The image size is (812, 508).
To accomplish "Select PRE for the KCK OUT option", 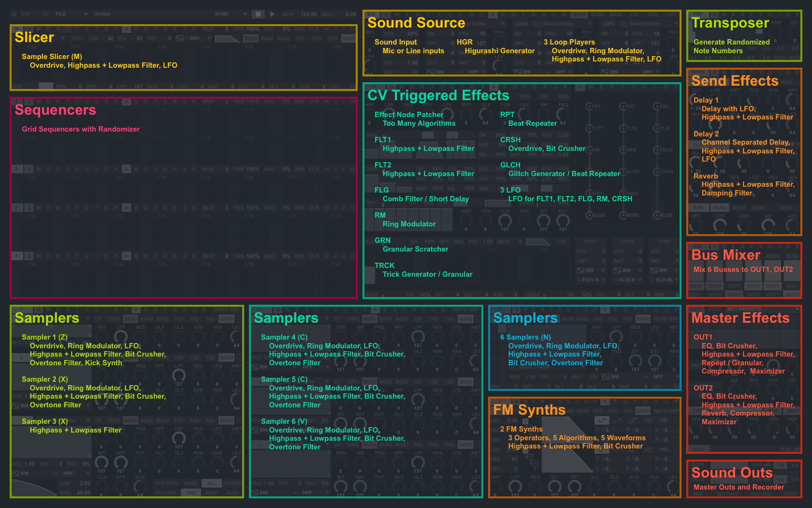I will click(x=191, y=493).
